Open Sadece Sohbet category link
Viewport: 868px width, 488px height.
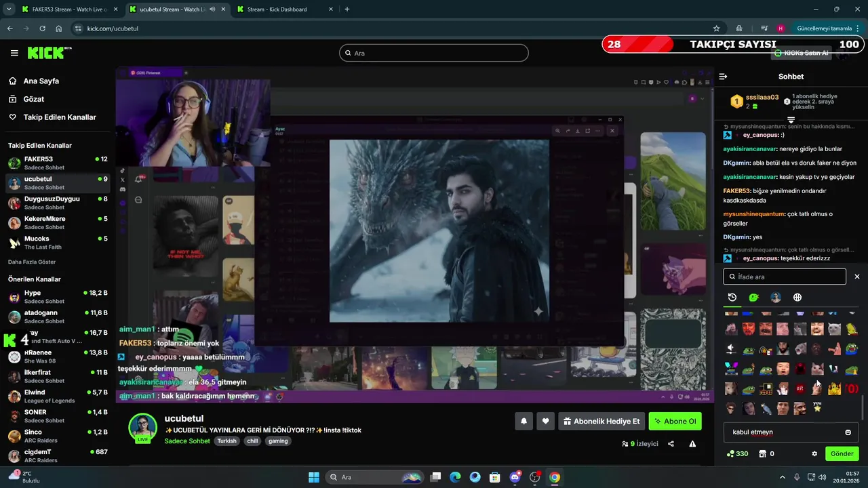coord(187,441)
